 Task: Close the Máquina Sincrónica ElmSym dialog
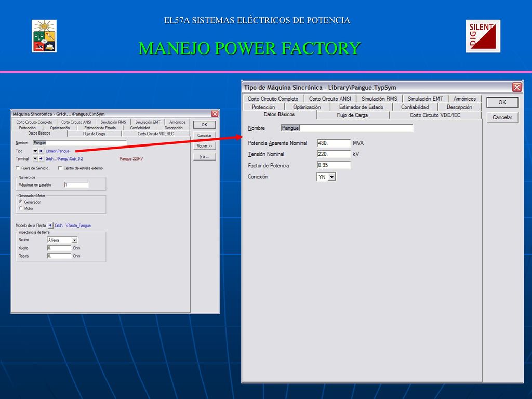[215, 114]
